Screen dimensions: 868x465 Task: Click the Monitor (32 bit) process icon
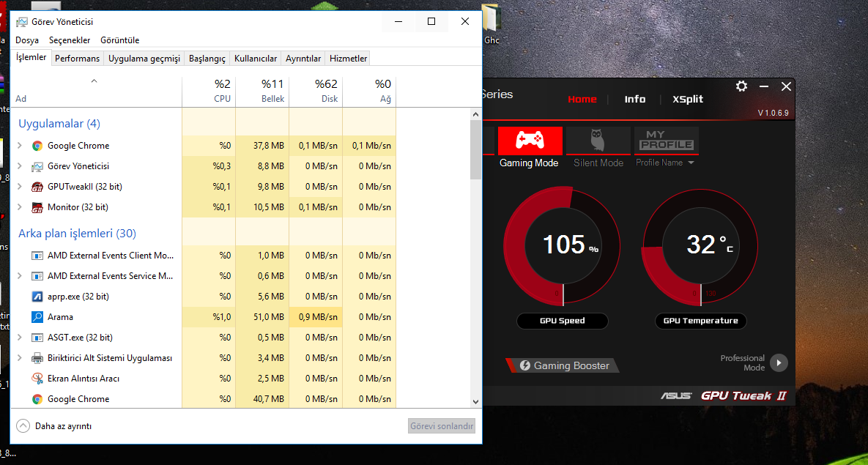coord(37,207)
